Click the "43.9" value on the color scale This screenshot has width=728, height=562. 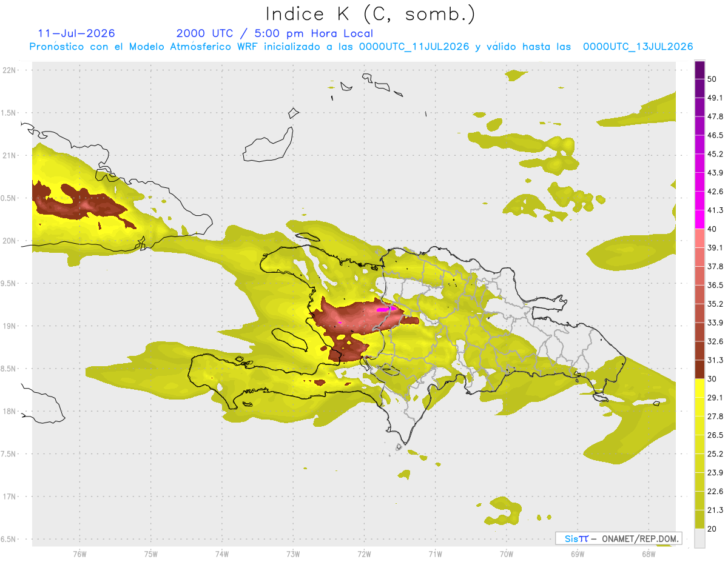point(716,173)
